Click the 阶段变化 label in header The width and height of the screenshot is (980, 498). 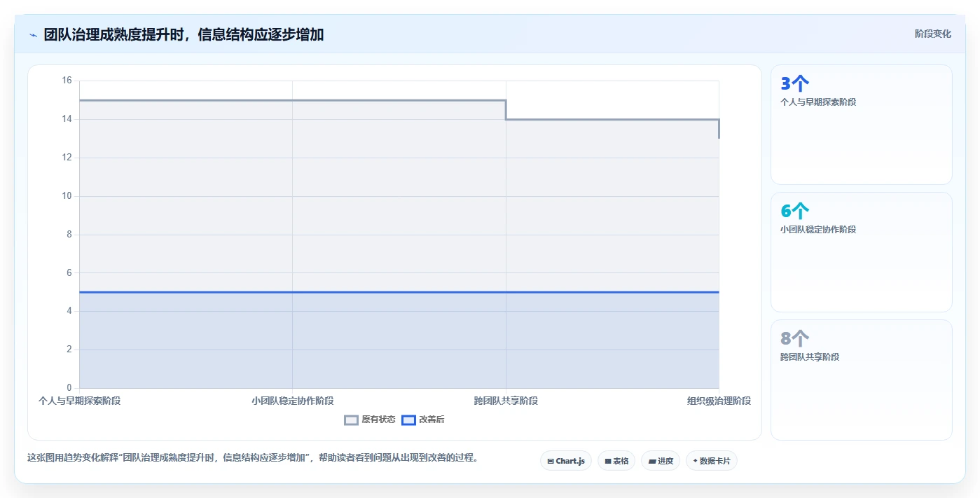[932, 34]
